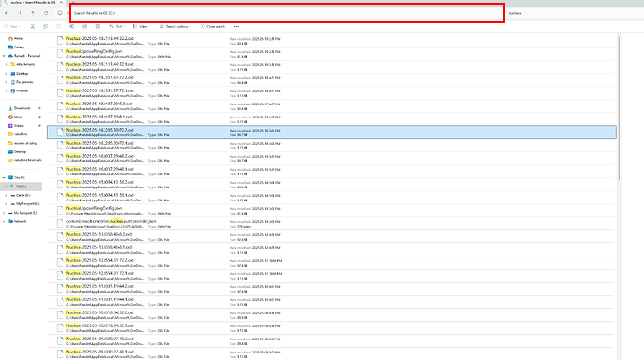The image size is (644, 360).
Task: Copy the selected file toolbar icon
Action: (45, 26)
